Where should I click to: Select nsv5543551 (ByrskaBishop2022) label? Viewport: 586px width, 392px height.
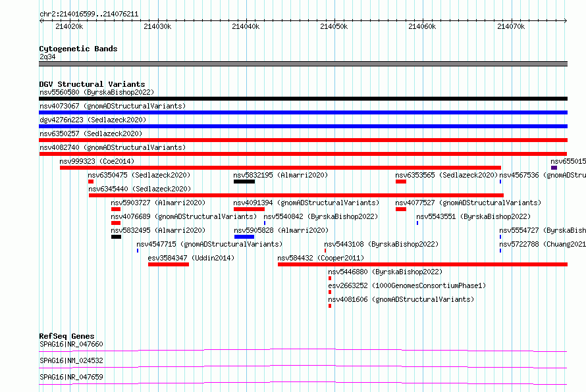pos(473,216)
